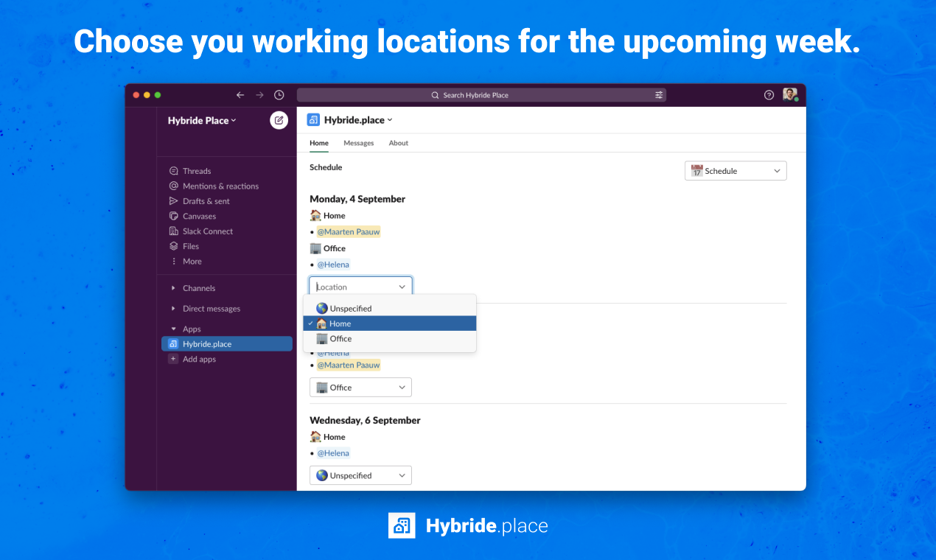Open the Schedule view dropdown
Viewport: 936px width, 560px height.
click(736, 171)
